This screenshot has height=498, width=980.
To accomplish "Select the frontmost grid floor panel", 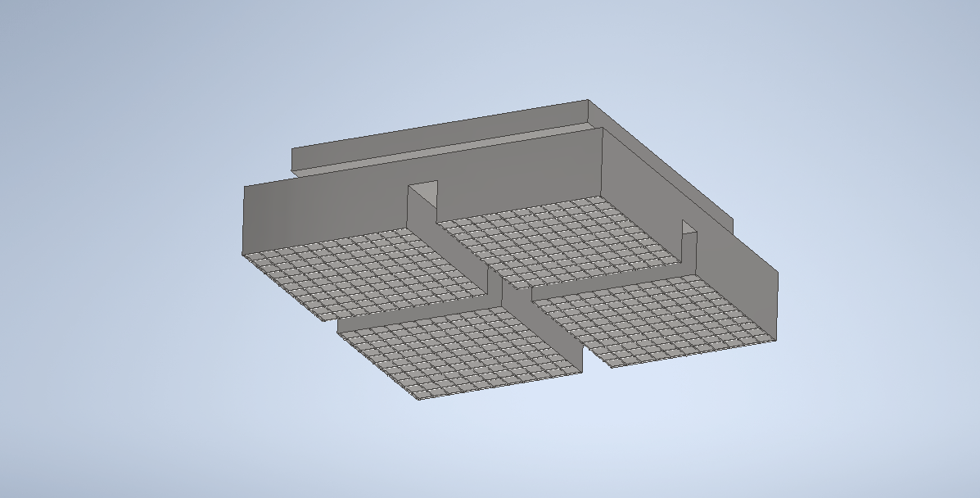I will 461,352.
